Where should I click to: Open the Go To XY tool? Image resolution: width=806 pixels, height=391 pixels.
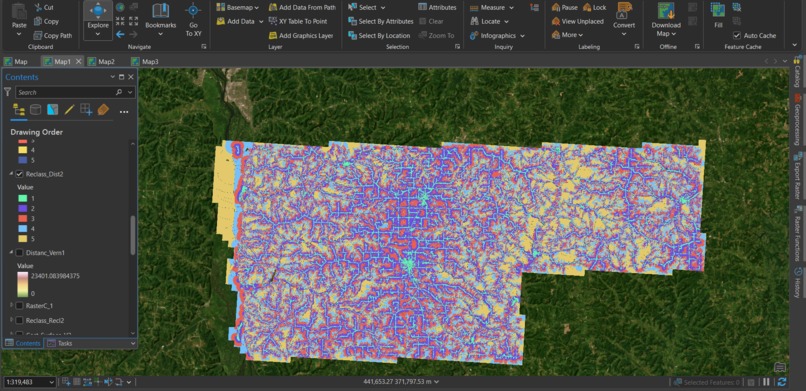pyautogui.click(x=193, y=20)
